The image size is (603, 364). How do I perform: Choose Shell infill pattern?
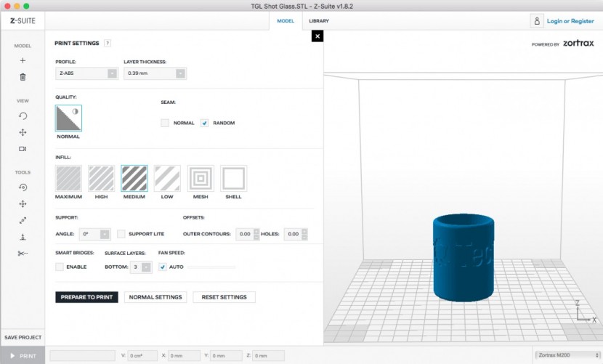(233, 178)
